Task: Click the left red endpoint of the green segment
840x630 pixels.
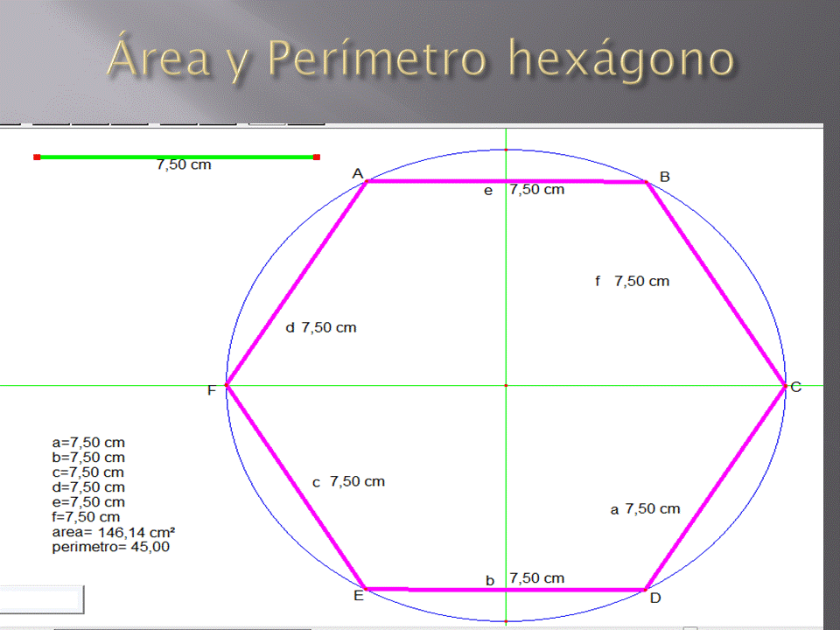Action: 37,157
